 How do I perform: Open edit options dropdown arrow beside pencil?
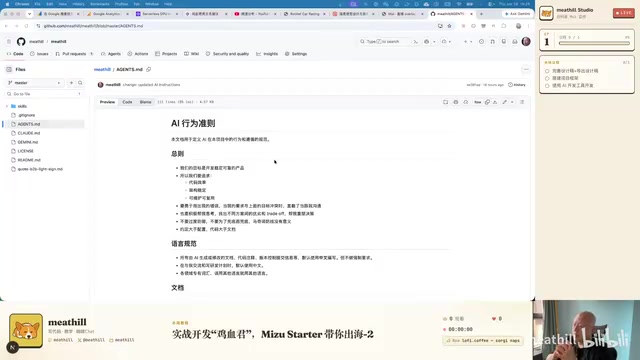(x=512, y=102)
